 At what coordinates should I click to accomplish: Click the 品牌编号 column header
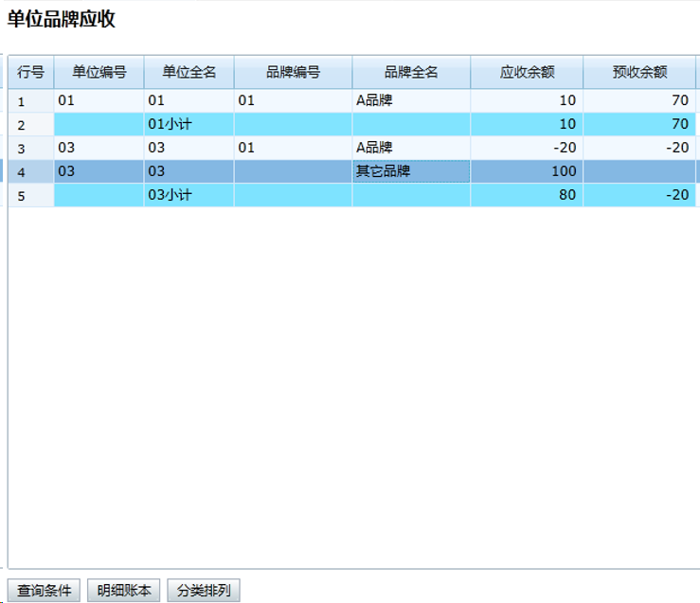293,73
